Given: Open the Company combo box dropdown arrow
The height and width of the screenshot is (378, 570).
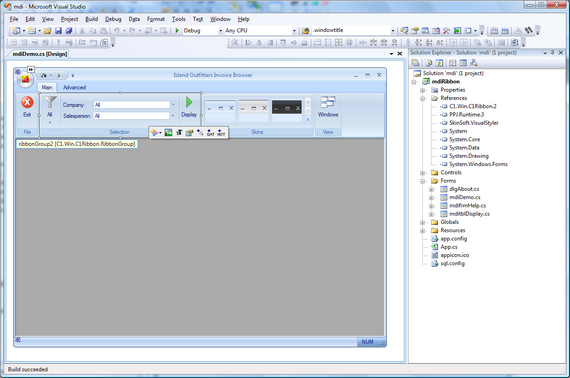Looking at the screenshot, I should 173,105.
